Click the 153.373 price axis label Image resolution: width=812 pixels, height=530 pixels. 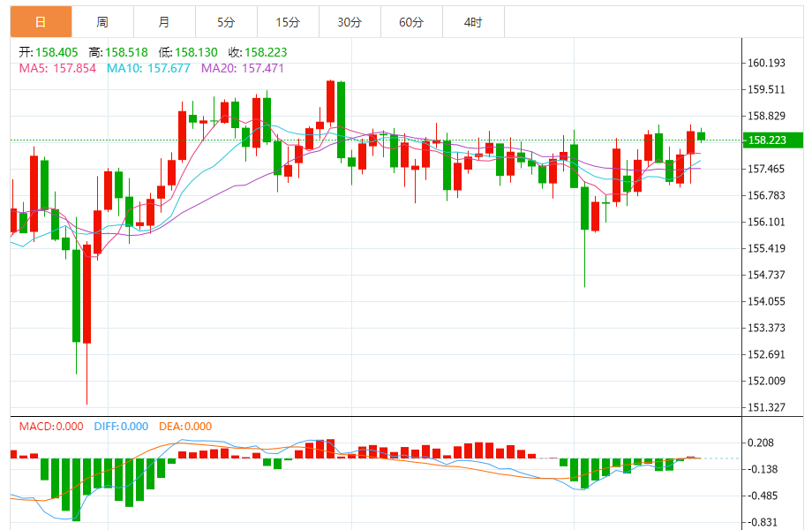(766, 328)
